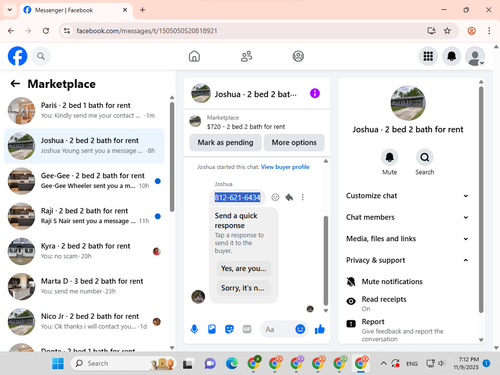
Task: Open Gee-Gee 2 bed 2 bath conversation
Action: 84,181
